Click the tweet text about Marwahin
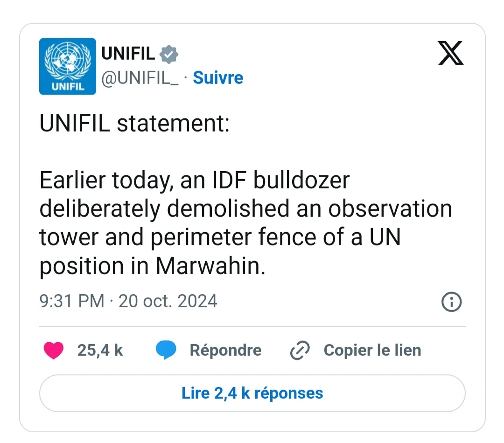This screenshot has height=443, width=504. click(x=246, y=223)
